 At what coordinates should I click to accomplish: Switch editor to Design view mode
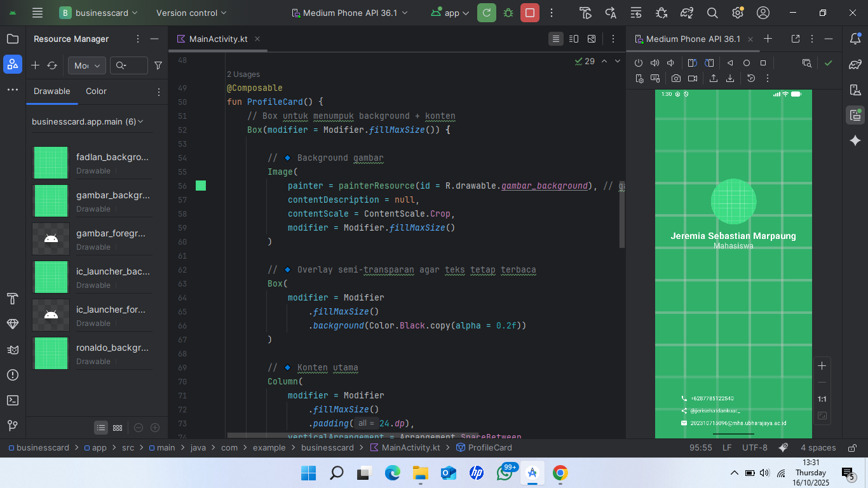coord(592,39)
